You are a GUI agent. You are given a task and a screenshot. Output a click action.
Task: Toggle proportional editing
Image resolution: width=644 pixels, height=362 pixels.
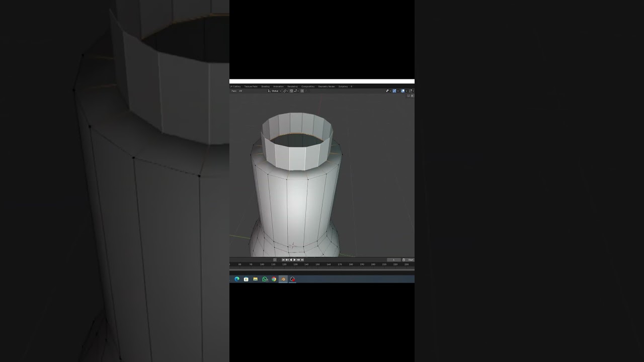click(302, 91)
